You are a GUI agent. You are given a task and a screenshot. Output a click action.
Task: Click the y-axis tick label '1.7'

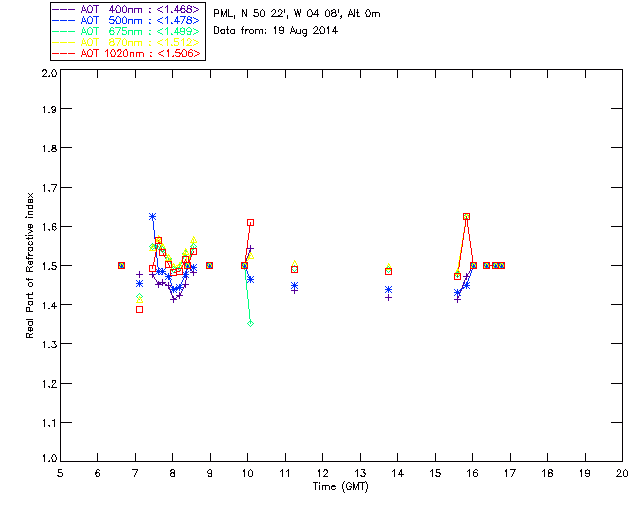pyautogui.click(x=49, y=187)
